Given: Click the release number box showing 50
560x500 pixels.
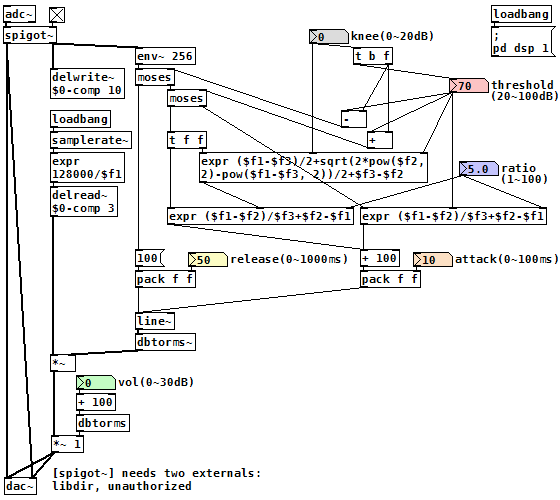Looking at the screenshot, I should tap(208, 260).
